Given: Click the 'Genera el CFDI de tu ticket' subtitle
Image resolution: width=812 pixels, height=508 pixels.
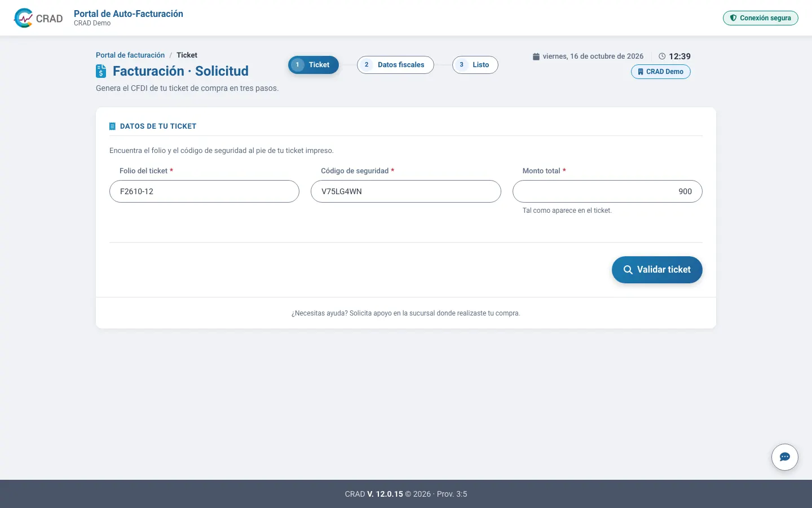Looking at the screenshot, I should point(187,88).
